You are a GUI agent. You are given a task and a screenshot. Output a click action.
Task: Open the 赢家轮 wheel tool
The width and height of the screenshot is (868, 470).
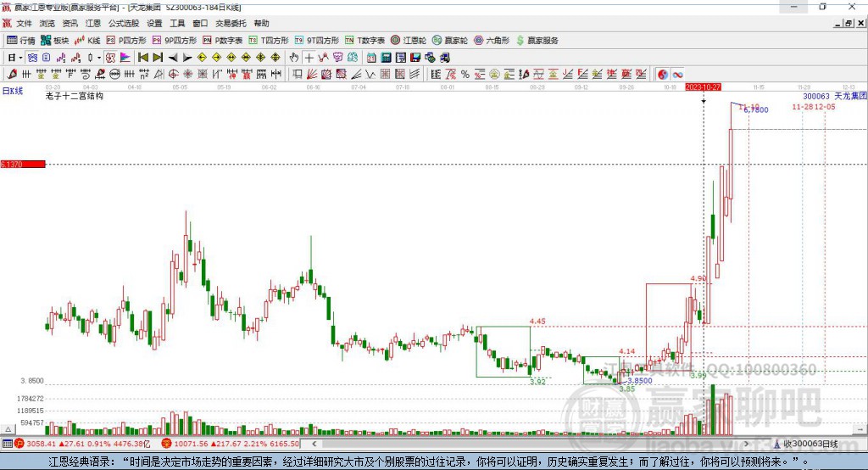(450, 41)
